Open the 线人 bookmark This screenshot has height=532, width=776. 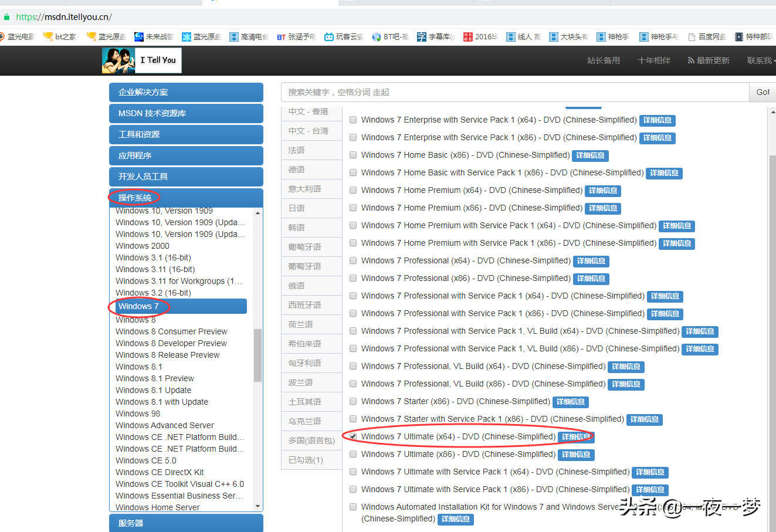coord(523,37)
